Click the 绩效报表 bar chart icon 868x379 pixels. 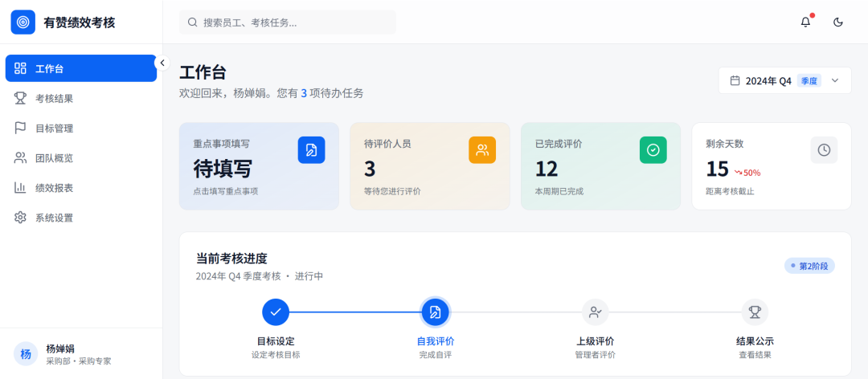pos(20,188)
